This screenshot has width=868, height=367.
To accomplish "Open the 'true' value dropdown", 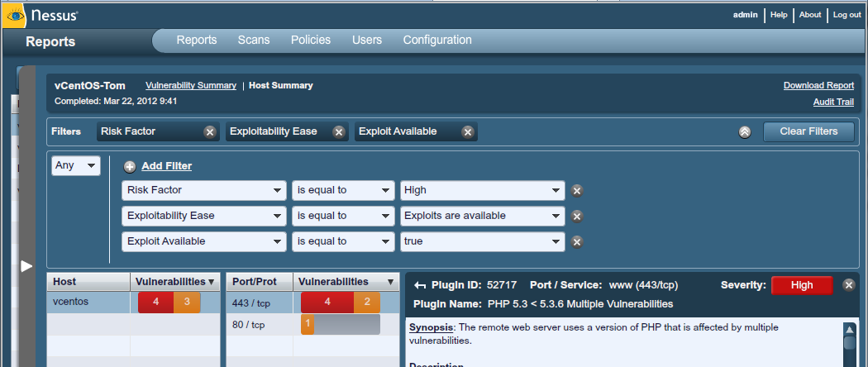I will pos(483,241).
